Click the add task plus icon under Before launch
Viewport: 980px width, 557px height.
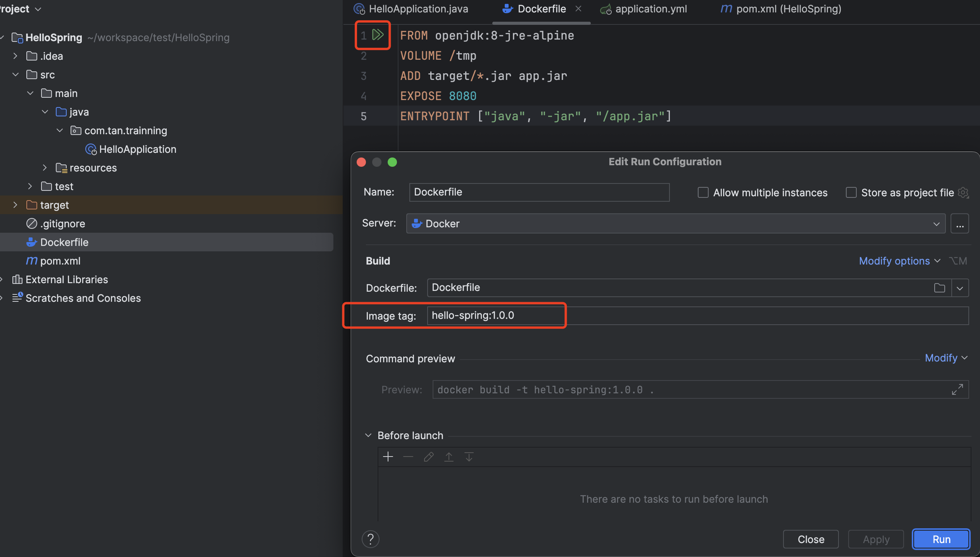point(388,457)
